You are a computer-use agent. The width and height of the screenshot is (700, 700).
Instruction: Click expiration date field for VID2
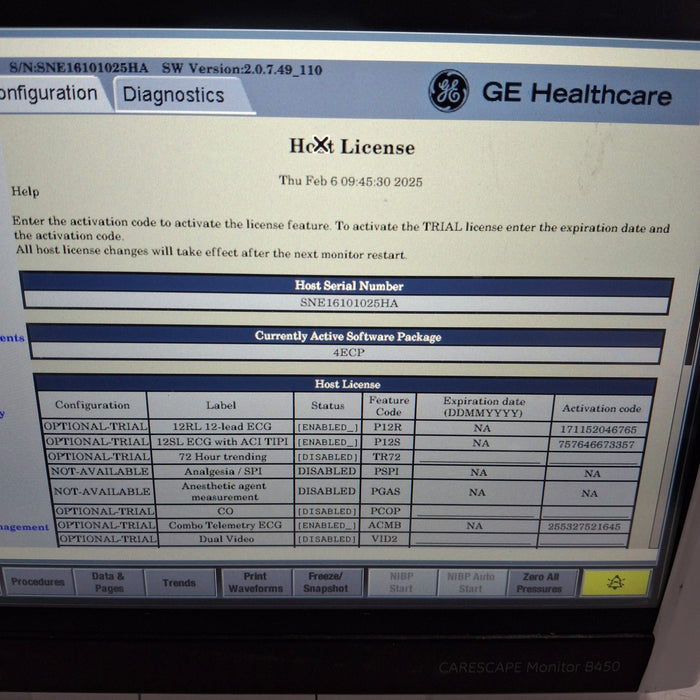(x=473, y=539)
